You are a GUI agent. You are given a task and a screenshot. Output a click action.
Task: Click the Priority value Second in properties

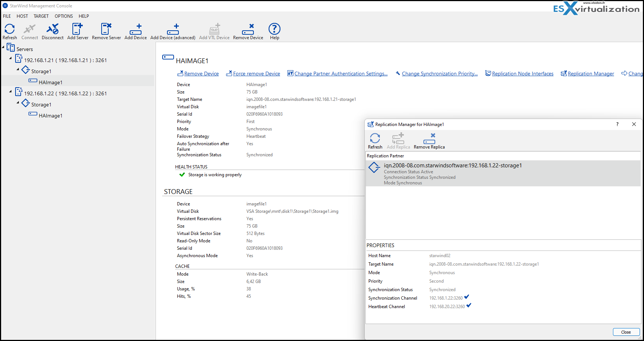click(x=436, y=281)
